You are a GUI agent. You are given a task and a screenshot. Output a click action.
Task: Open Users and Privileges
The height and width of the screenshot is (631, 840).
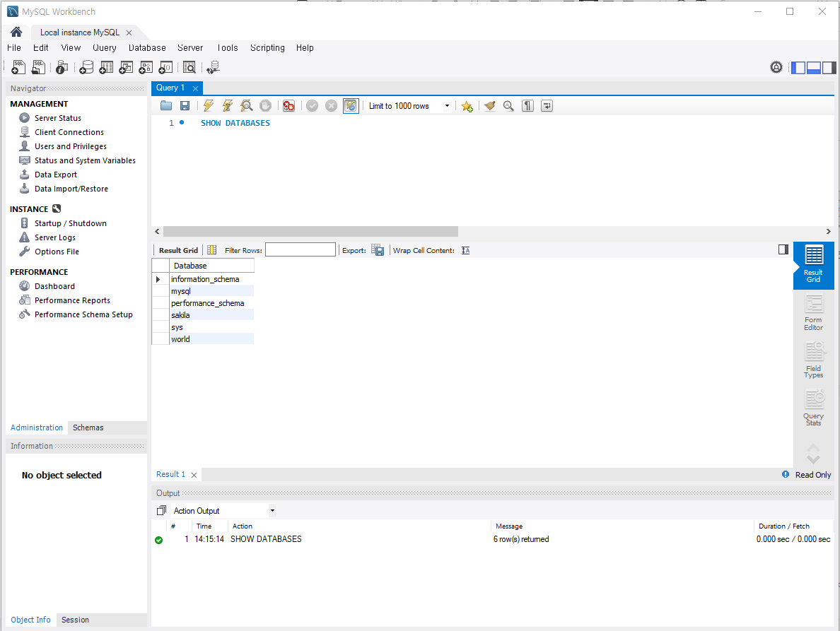click(70, 146)
